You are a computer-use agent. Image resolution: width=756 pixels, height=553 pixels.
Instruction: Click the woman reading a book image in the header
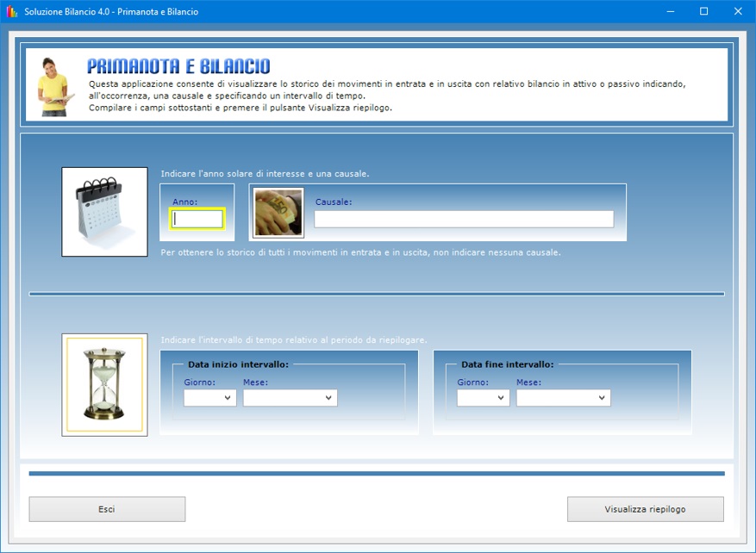[x=54, y=87]
